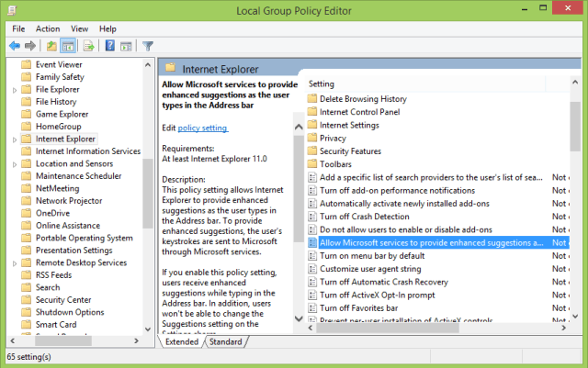Select Online Assistance in the tree

tap(68, 225)
